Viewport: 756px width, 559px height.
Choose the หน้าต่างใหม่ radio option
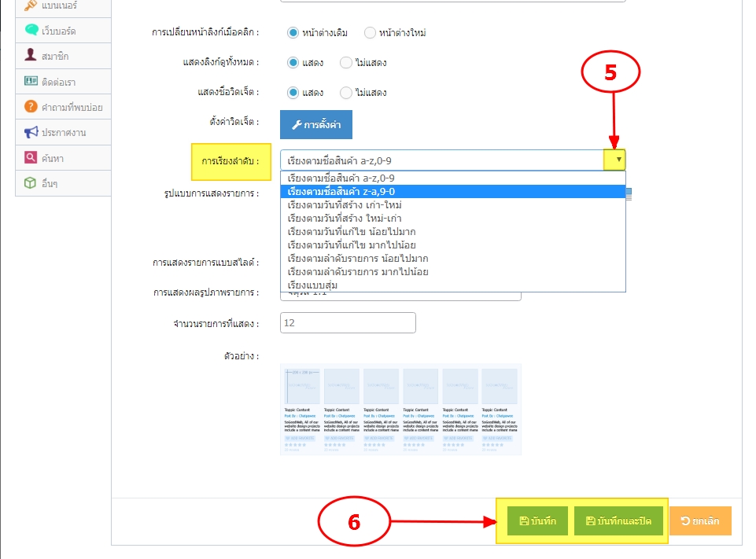370,33
